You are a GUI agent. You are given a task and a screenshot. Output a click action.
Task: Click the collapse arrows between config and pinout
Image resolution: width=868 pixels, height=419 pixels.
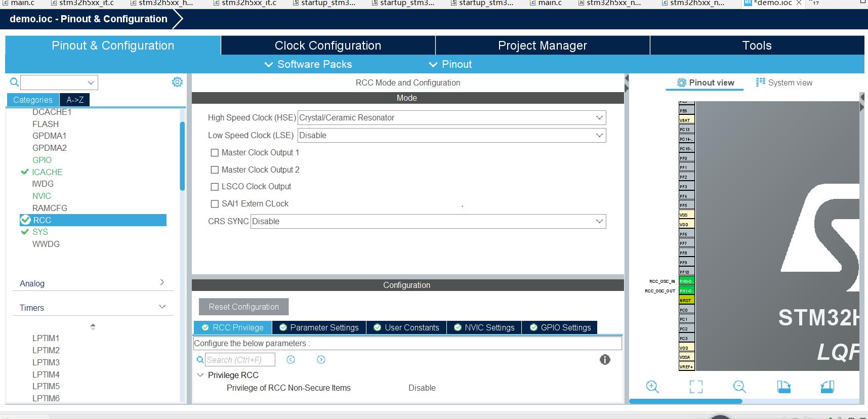click(x=627, y=83)
